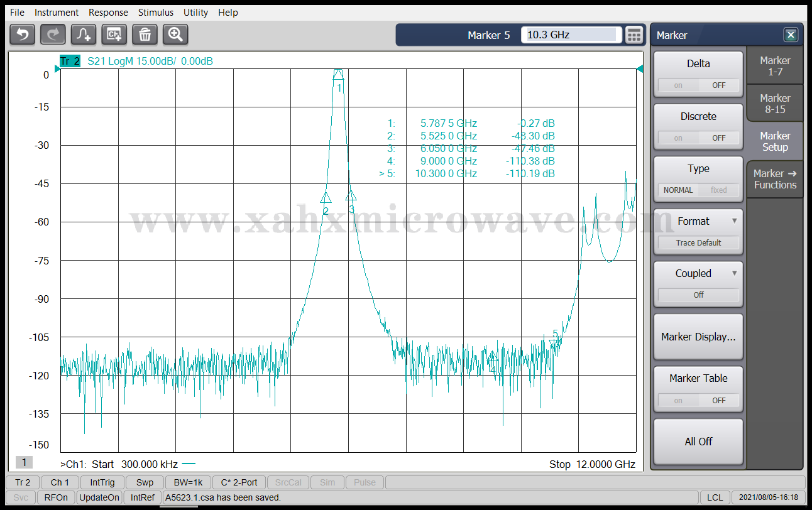Screen dimensions: 812x510
Task: Click the Swp status button
Action: 145,482
